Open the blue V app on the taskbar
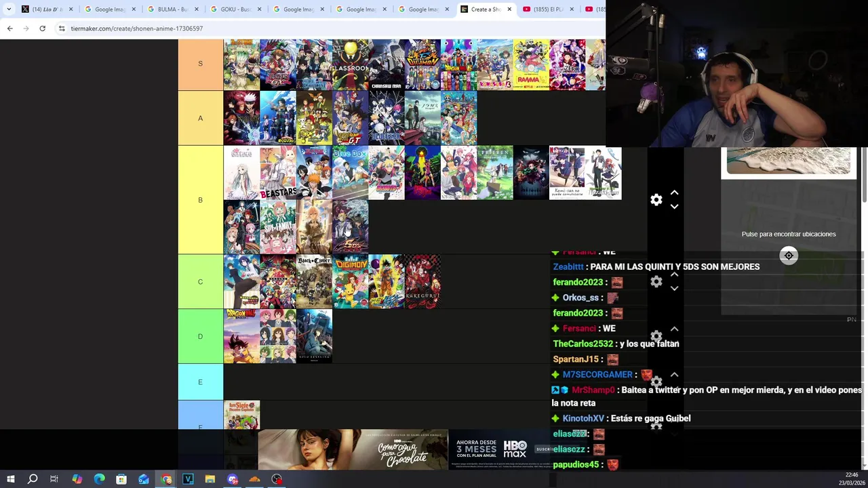The image size is (868, 488). [x=188, y=479]
